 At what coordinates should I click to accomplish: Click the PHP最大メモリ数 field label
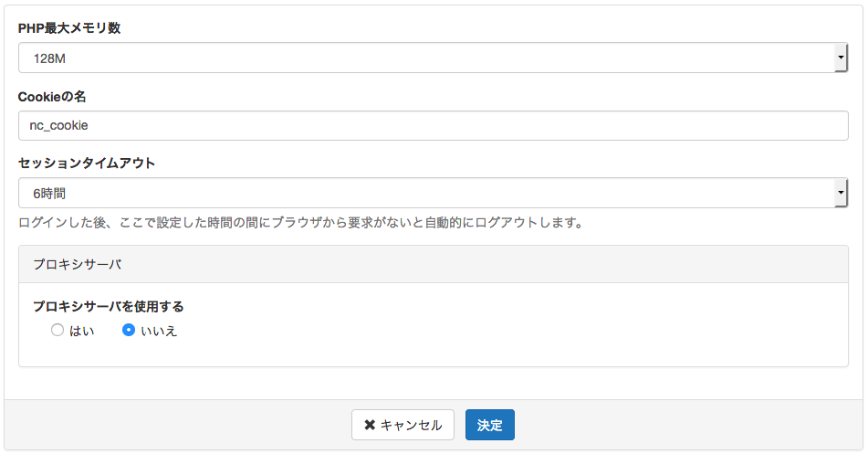pyautogui.click(x=69, y=28)
